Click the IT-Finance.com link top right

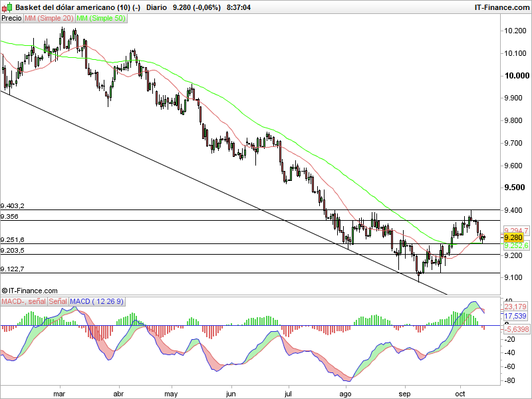[x=502, y=7]
